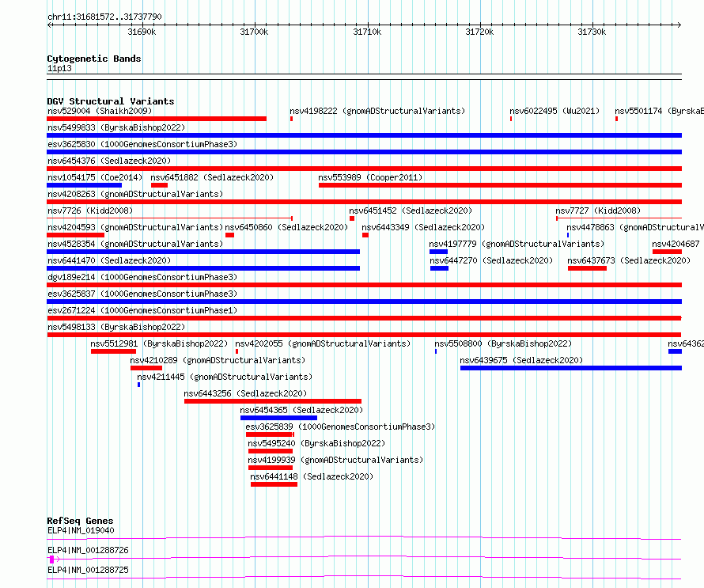This screenshot has height=588, width=704.
Task: Click the chr11:31681572..31737790 coordinates
Action: pyautogui.click(x=104, y=17)
